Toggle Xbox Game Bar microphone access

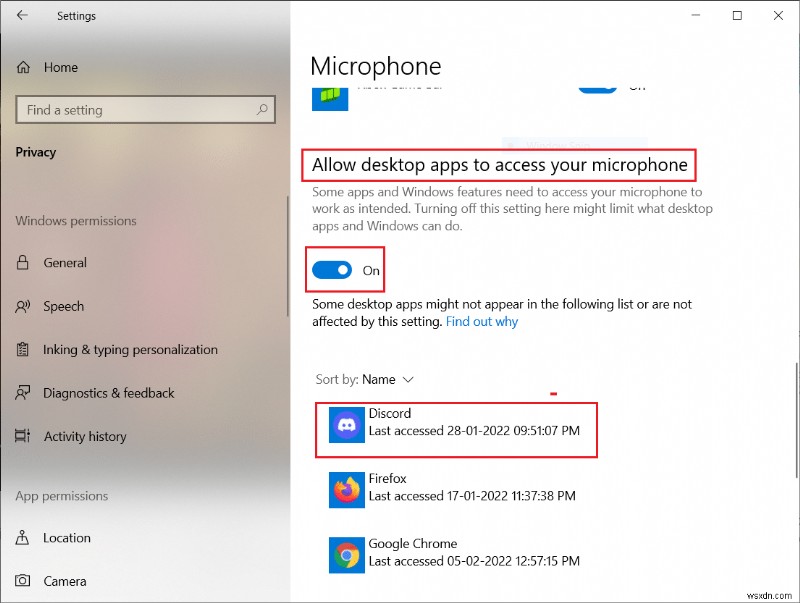(596, 86)
